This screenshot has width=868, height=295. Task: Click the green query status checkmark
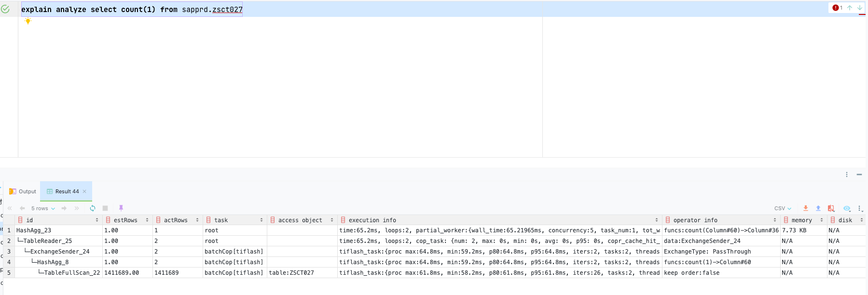coord(5,9)
